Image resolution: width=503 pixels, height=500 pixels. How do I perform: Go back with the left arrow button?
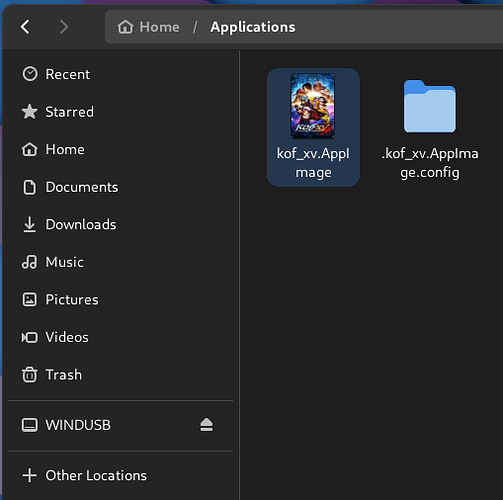(25, 27)
